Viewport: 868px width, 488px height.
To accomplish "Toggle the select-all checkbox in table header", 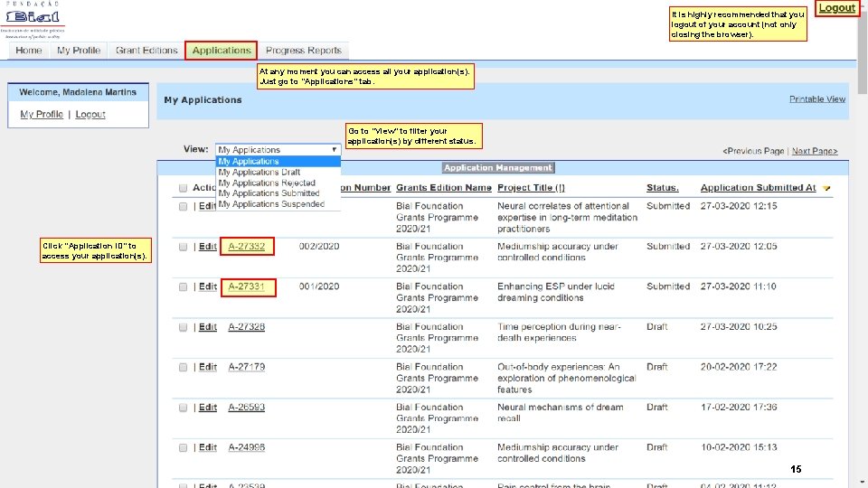I will tap(183, 188).
